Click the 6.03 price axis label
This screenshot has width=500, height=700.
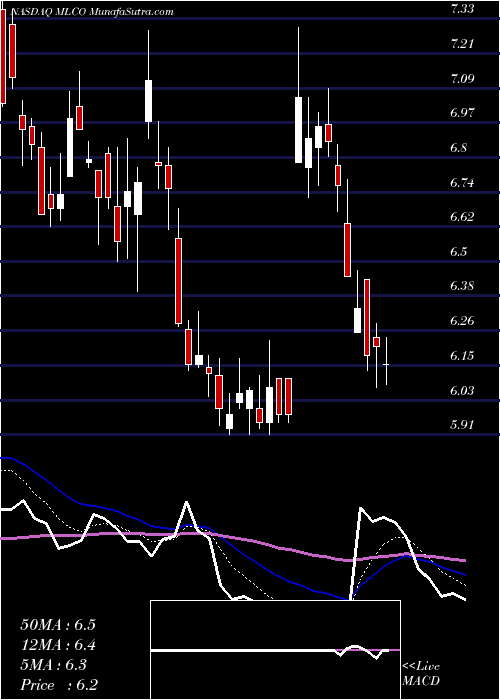click(463, 391)
